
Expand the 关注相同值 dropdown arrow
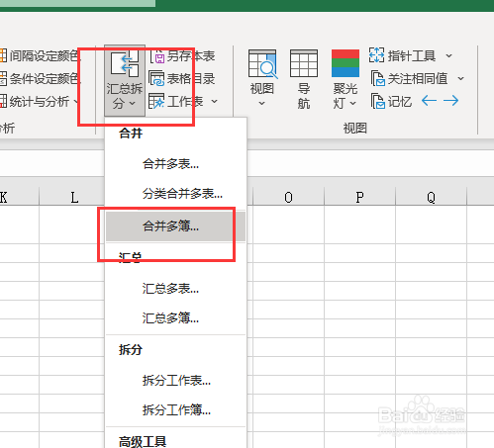tap(460, 79)
